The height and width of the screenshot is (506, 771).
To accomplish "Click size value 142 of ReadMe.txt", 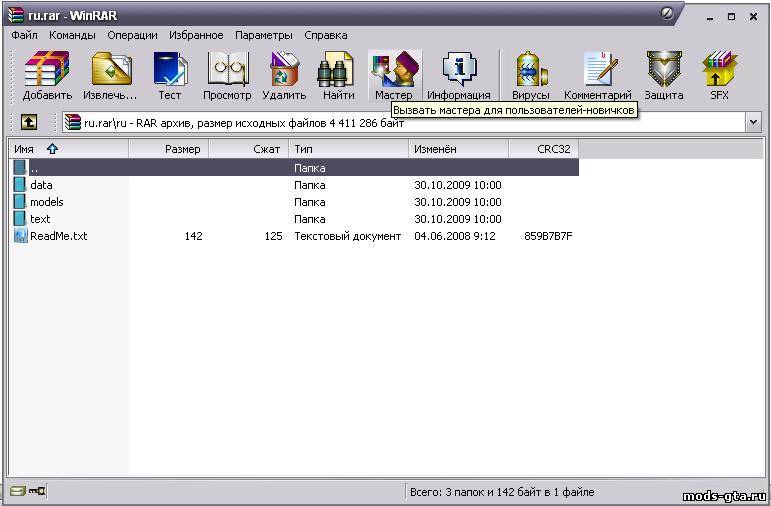I will click(x=194, y=236).
